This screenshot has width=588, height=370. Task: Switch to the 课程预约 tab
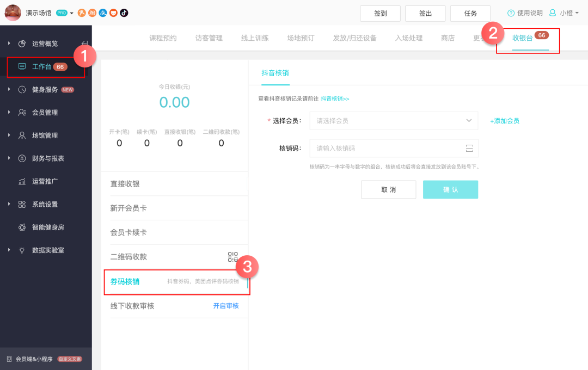coord(163,38)
